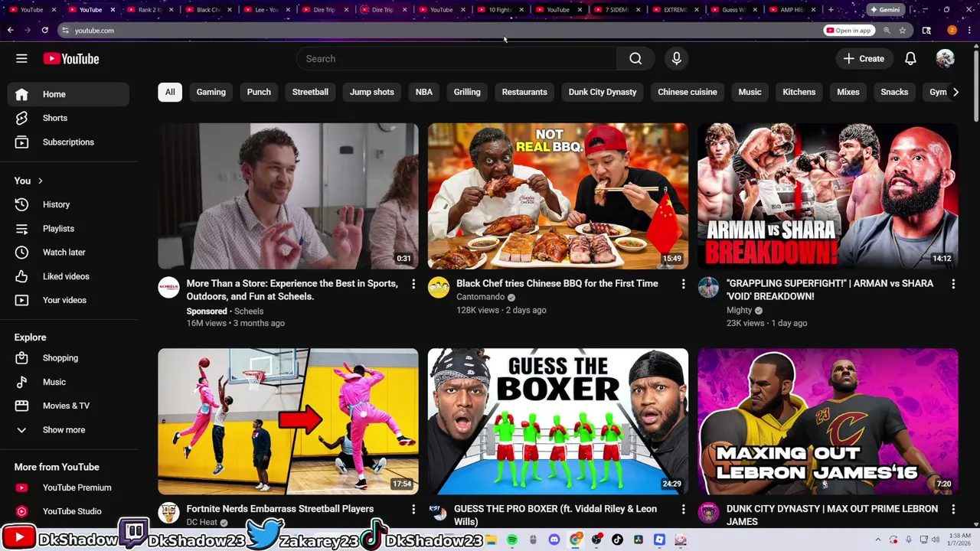Open the account avatar menu

coord(945,59)
